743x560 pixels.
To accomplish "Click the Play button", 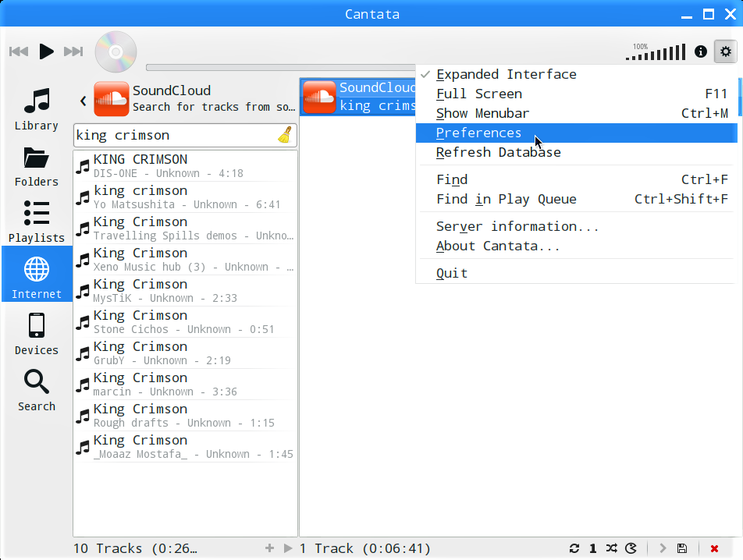I will (46, 51).
